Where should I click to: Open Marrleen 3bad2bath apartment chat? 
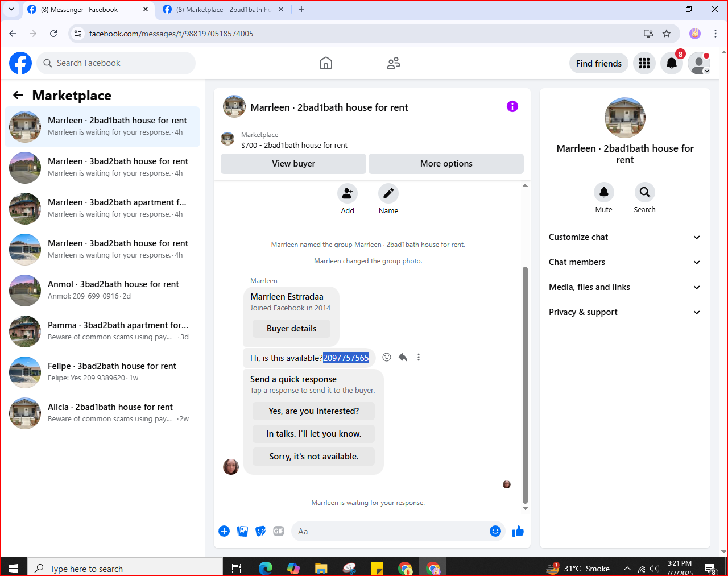tap(102, 209)
